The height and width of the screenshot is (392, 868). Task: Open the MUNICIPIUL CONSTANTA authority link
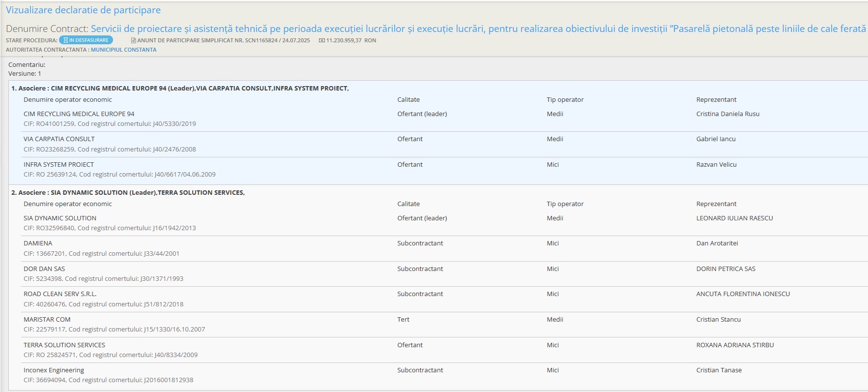coord(123,50)
